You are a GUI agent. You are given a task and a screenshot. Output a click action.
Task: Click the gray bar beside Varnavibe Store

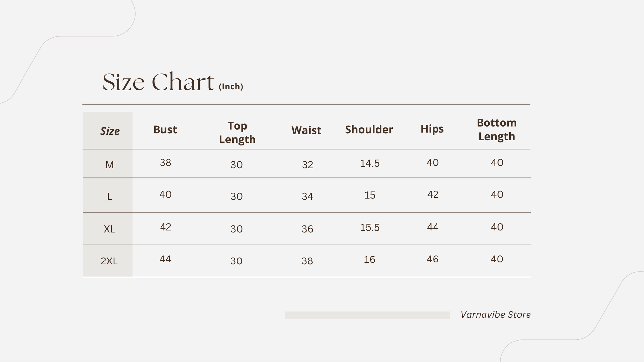click(x=367, y=315)
